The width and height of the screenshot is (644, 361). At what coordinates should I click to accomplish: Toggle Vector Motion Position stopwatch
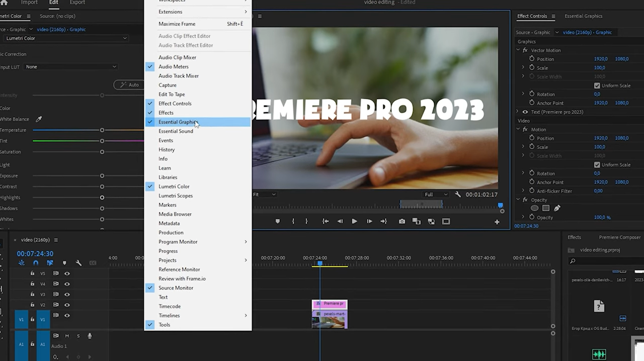[532, 59]
